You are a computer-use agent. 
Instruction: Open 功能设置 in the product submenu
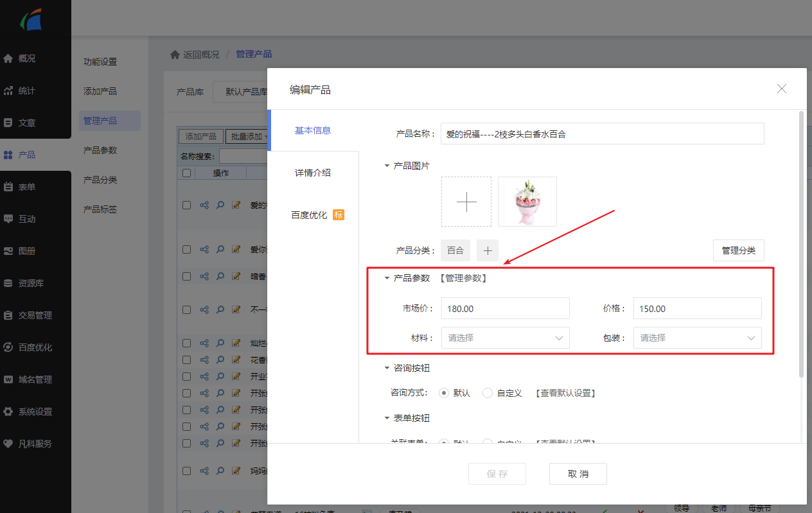[100, 62]
